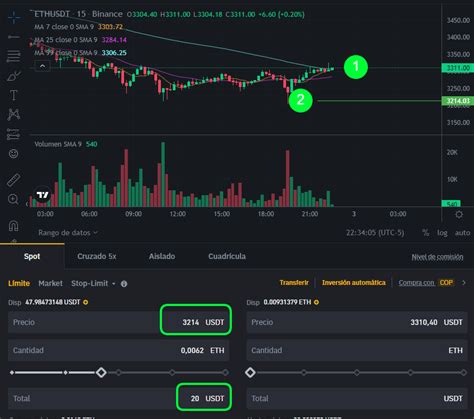Open the Fibonacci/horizontal lines tool
474x419 pixels.
[14, 56]
